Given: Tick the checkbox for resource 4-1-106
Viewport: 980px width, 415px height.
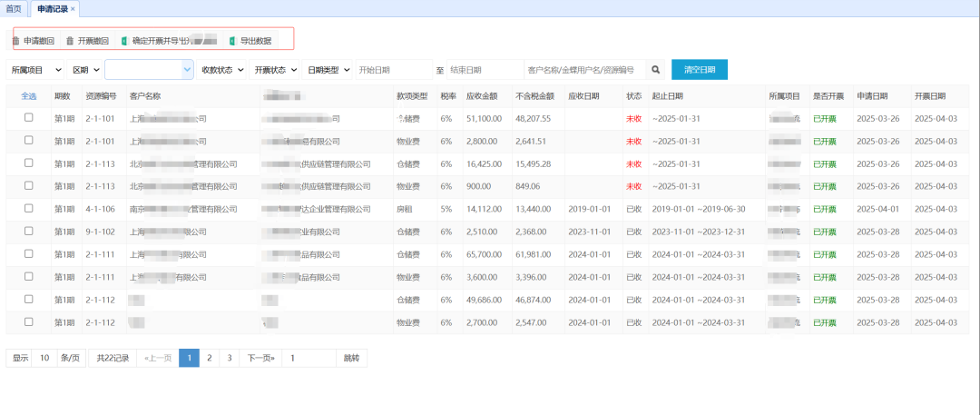Looking at the screenshot, I should click(28, 208).
